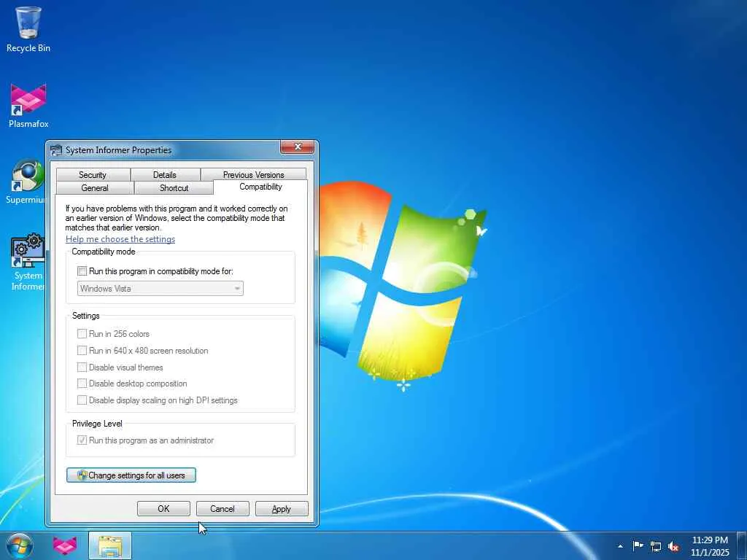Click the Windows Explorer taskbar button
Image resolution: width=747 pixels, height=560 pixels.
(110, 545)
